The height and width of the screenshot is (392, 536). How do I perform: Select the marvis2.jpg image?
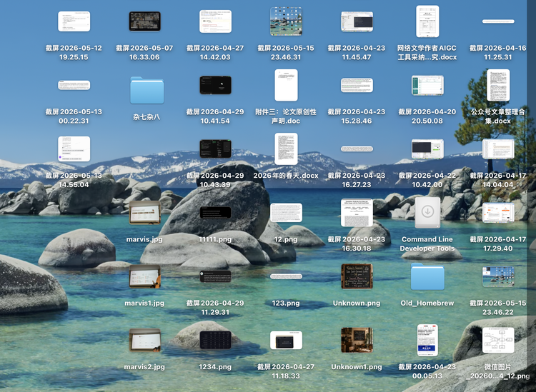click(x=144, y=340)
